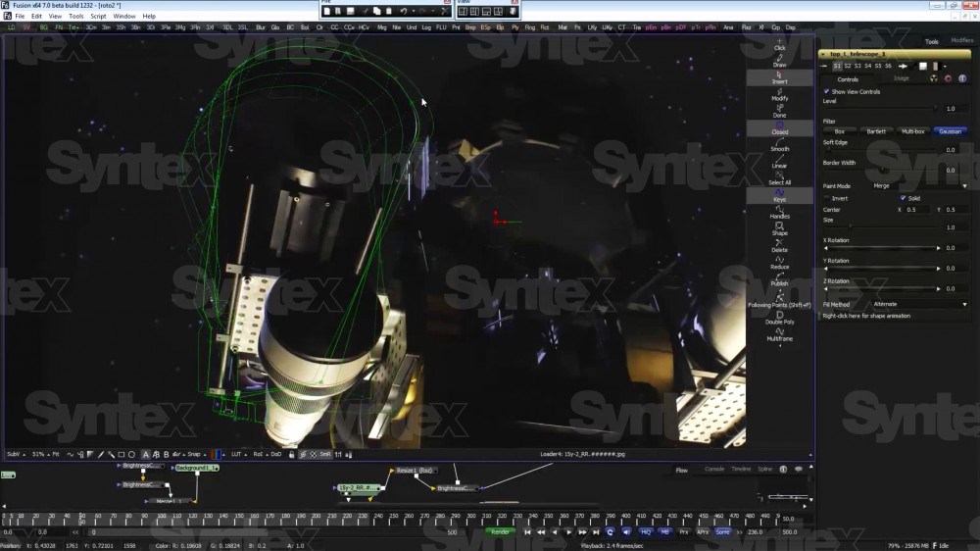Select the Draw polyline tool
The height and width of the screenshot is (551, 980).
pyautogui.click(x=779, y=60)
